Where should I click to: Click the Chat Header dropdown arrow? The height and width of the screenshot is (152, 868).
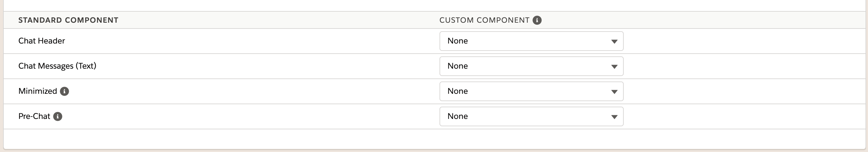(614, 41)
